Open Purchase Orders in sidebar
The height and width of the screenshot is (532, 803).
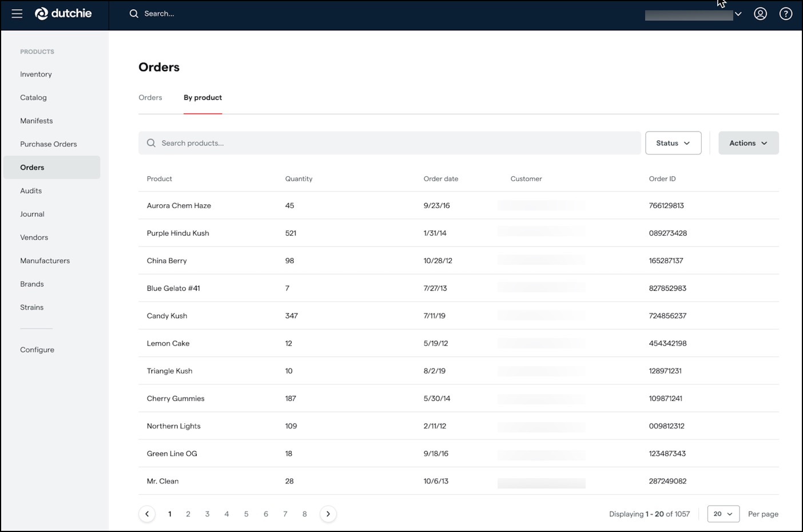coord(49,144)
